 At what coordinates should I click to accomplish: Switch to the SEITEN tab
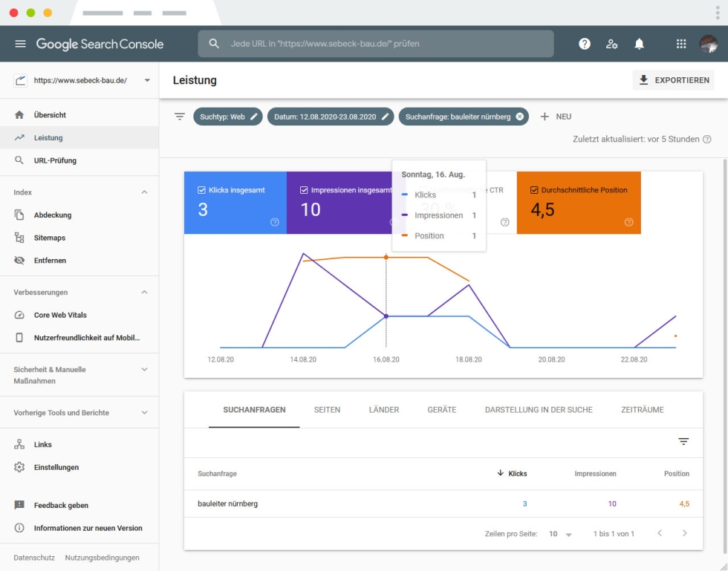pos(328,409)
